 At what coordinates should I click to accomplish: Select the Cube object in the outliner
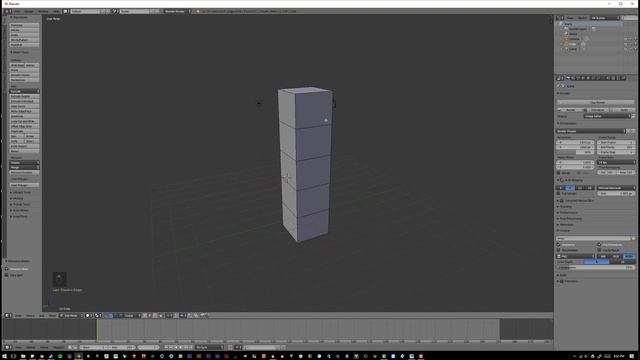pyautogui.click(x=573, y=44)
